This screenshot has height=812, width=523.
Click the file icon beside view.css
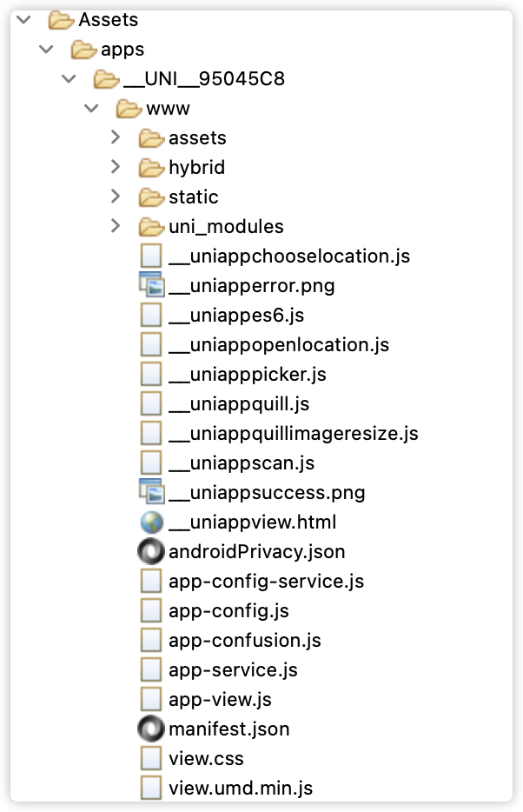click(151, 759)
